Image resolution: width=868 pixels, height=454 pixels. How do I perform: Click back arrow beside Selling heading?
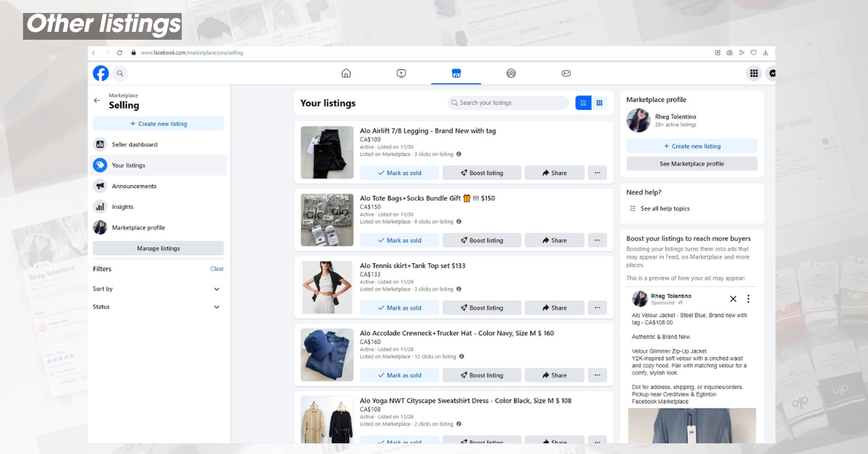(97, 100)
